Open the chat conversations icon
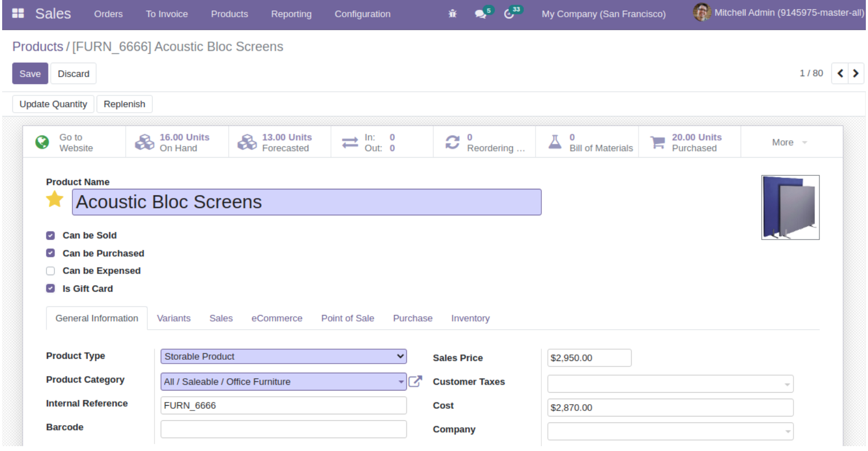The width and height of the screenshot is (868, 451). (480, 14)
